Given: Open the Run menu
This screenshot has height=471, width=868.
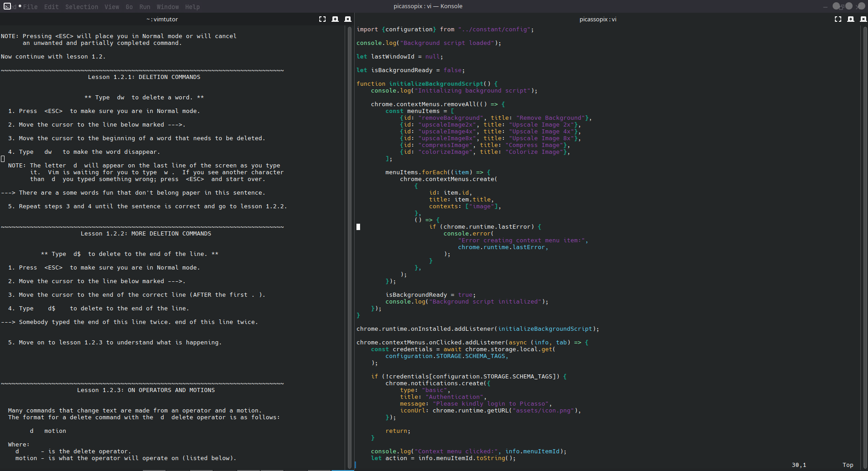Looking at the screenshot, I should 144,7.
